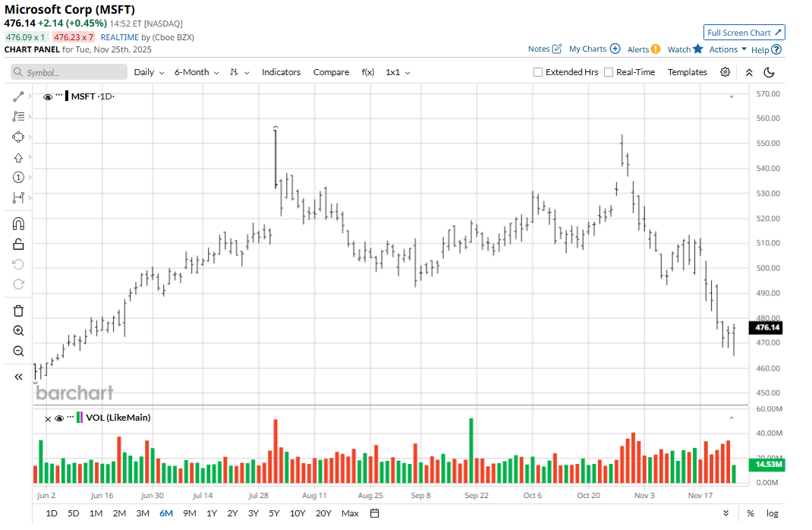
Task: Toggle the magnet snap mode
Action: 18,224
